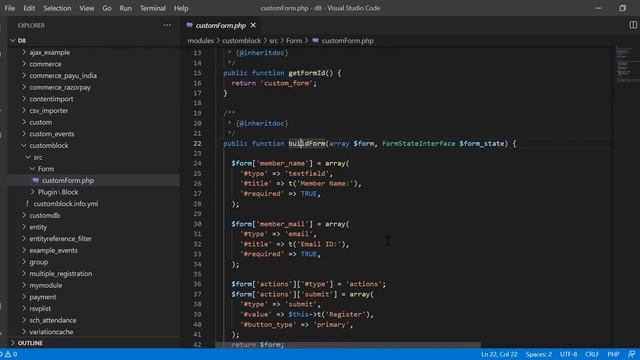Expand the custom_events folder

[x=24, y=134]
